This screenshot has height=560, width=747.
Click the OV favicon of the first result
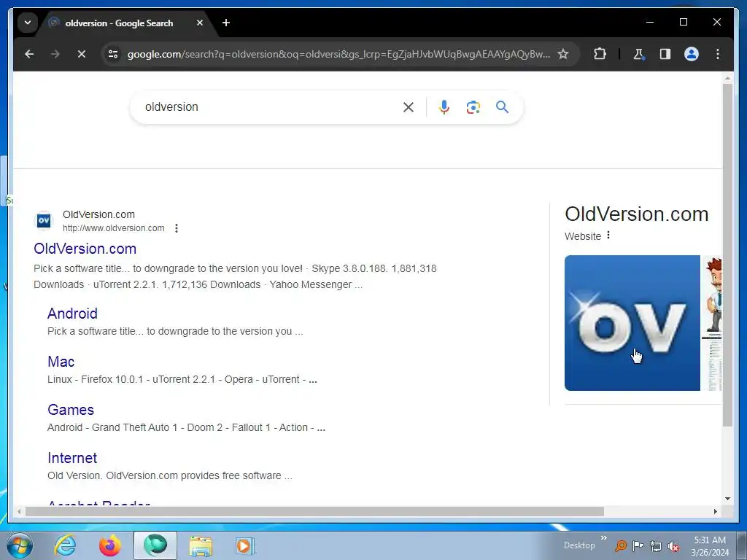tap(44, 220)
